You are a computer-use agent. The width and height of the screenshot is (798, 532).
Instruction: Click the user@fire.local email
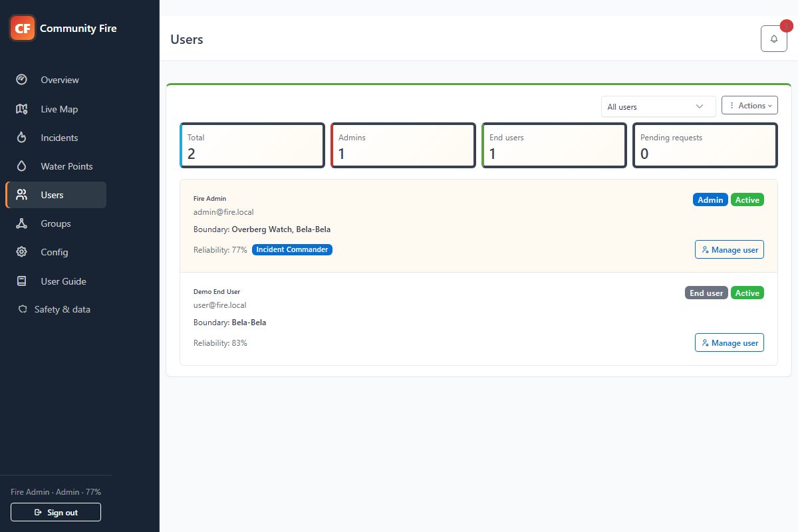tap(220, 305)
